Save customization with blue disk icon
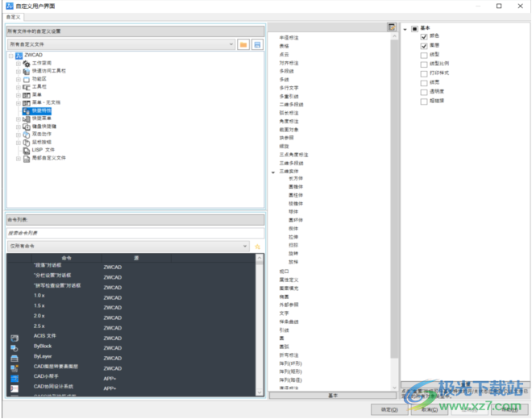 click(257, 44)
